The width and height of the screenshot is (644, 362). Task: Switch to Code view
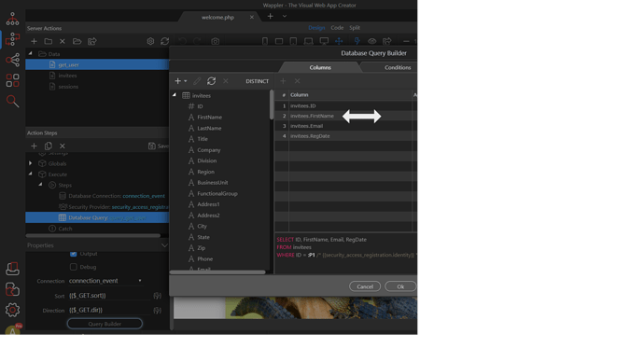pyautogui.click(x=337, y=27)
